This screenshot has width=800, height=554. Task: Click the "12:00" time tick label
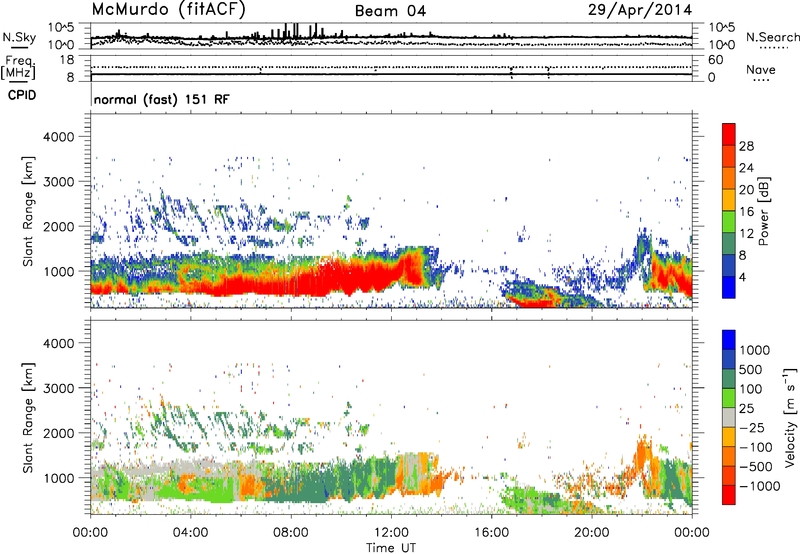pos(391,533)
